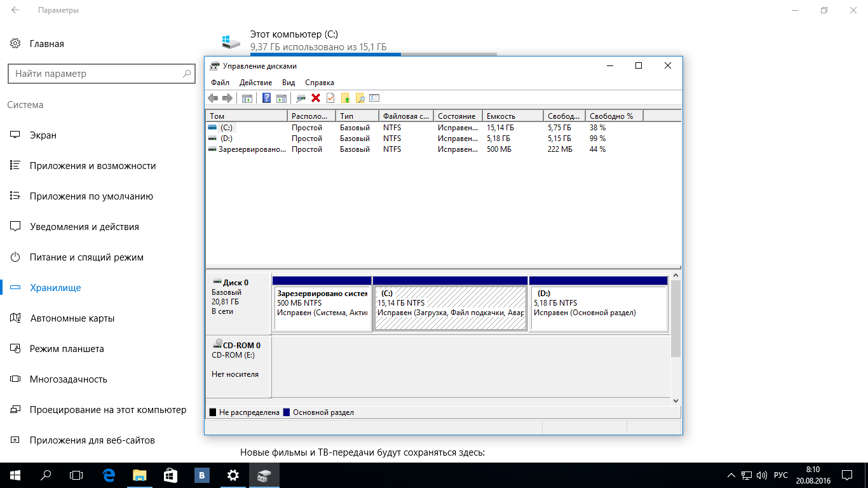Click the document with checkmark toolbar icon
Screen dimensions: 868x488
point(330,98)
